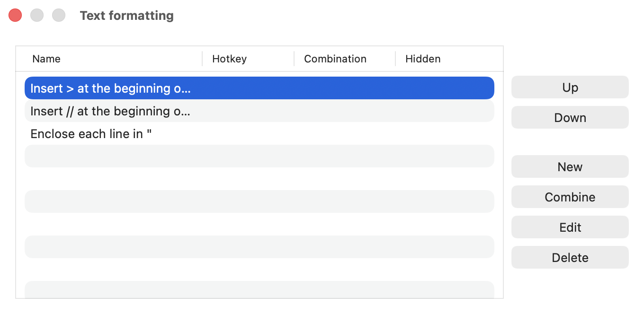This screenshot has width=644, height=314.
Task: Click the Hidden cell of 'Insert //' row
Action: (x=445, y=111)
